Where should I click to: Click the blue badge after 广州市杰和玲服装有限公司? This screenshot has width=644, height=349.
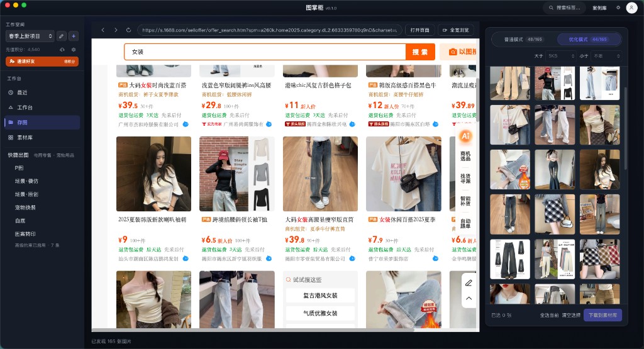[186, 124]
